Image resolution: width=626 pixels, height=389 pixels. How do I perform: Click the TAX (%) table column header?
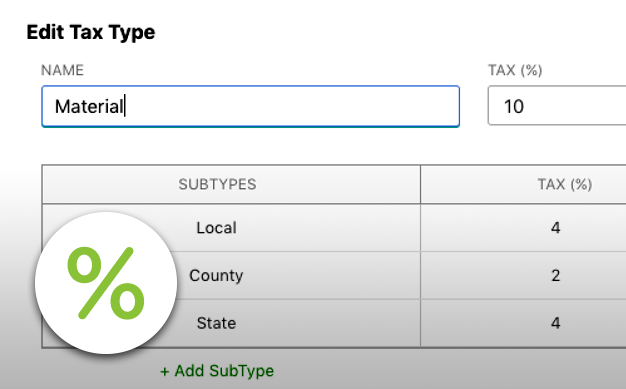565,184
